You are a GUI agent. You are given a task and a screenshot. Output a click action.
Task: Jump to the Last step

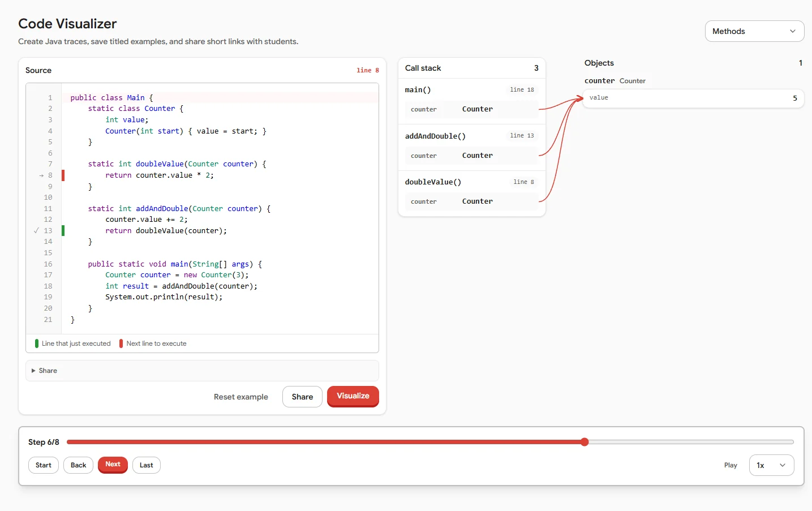coord(147,465)
